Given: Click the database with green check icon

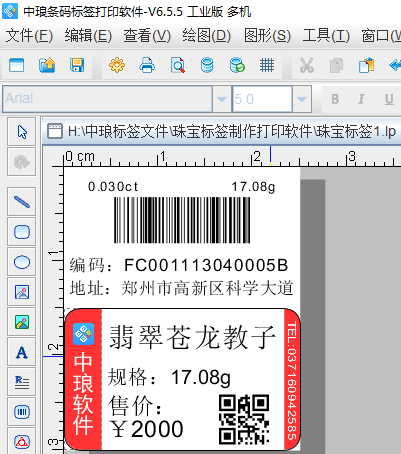Looking at the screenshot, I should point(237,65).
